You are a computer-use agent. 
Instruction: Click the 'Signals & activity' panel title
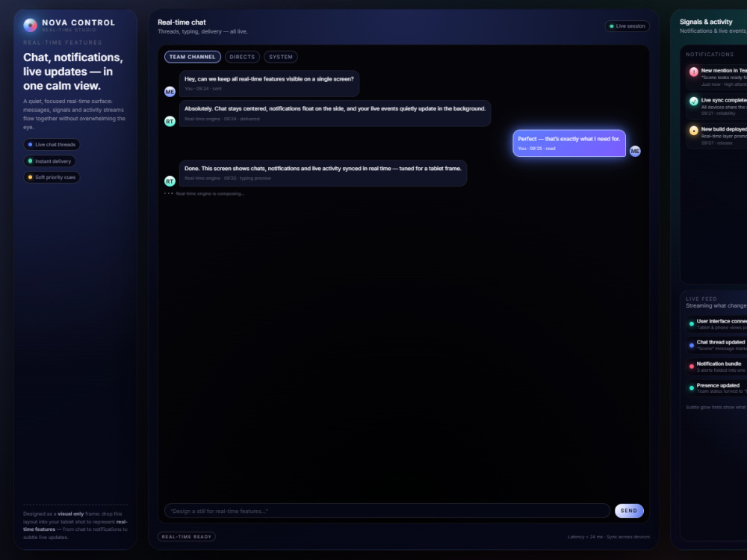click(706, 22)
